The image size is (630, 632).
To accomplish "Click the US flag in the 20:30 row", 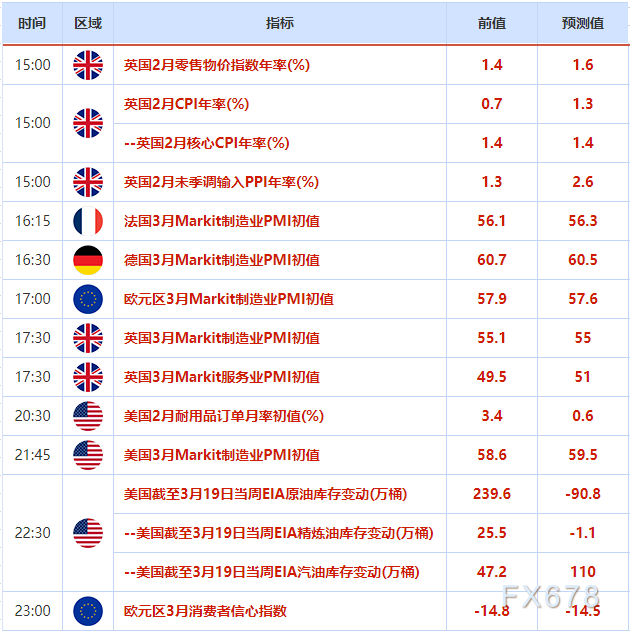I will 88,416.
